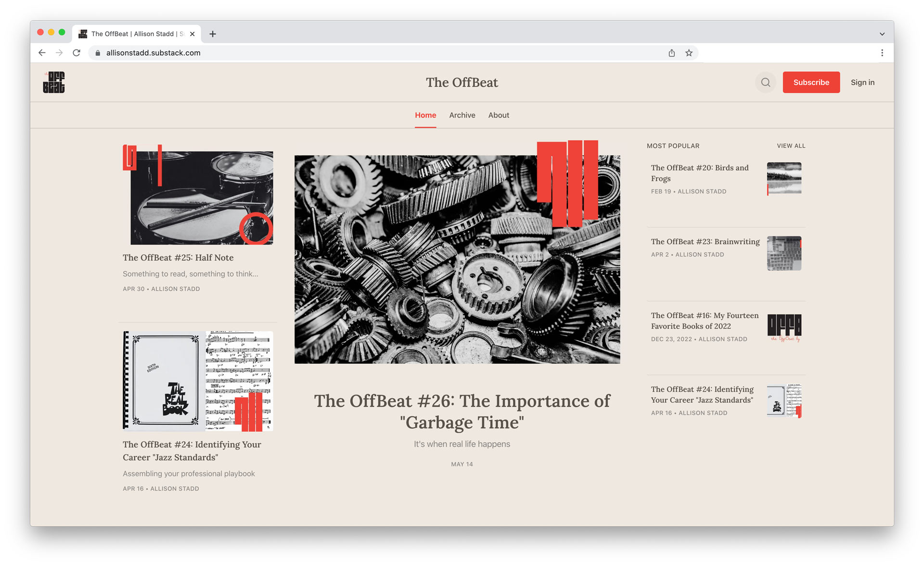924x566 pixels.
Task: Bookmark page with star icon
Action: (689, 53)
